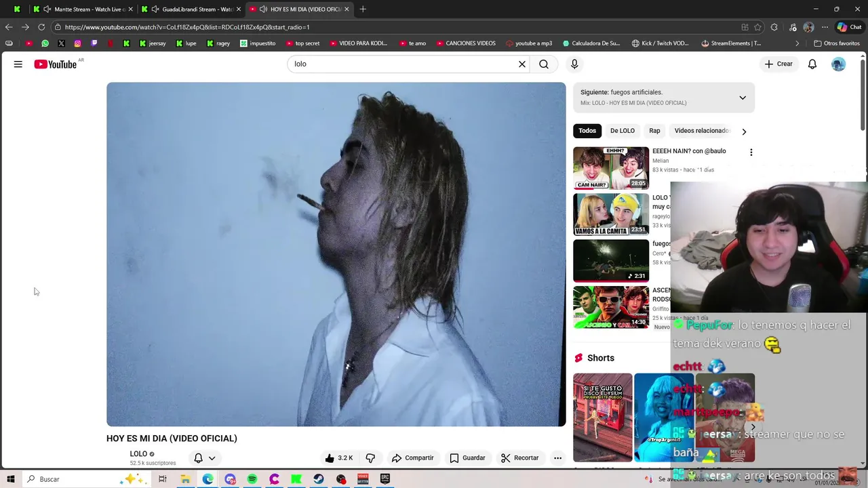Open lupe bookmark

pyautogui.click(x=186, y=43)
